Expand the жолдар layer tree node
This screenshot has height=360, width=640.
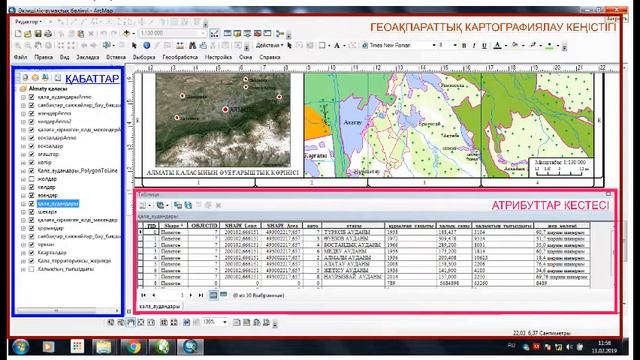pyautogui.click(x=23, y=179)
